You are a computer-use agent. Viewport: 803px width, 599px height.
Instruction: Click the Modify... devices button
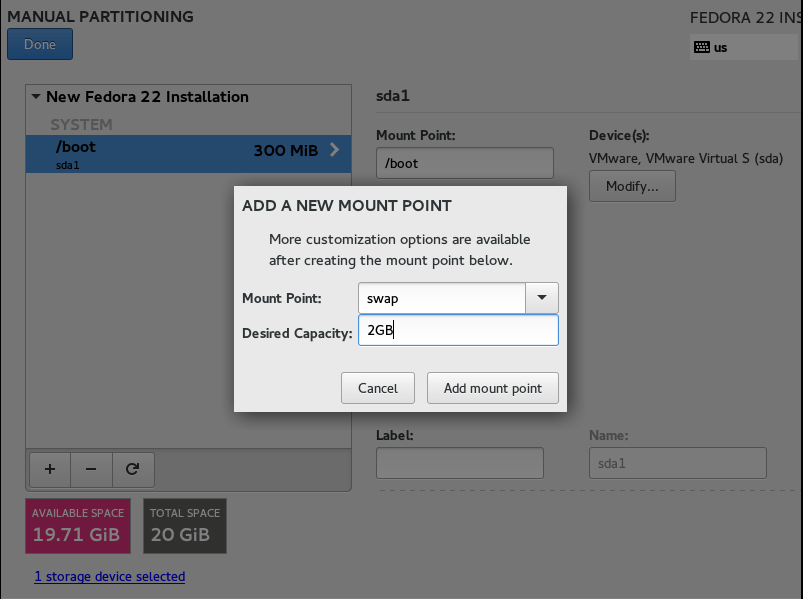(x=632, y=186)
